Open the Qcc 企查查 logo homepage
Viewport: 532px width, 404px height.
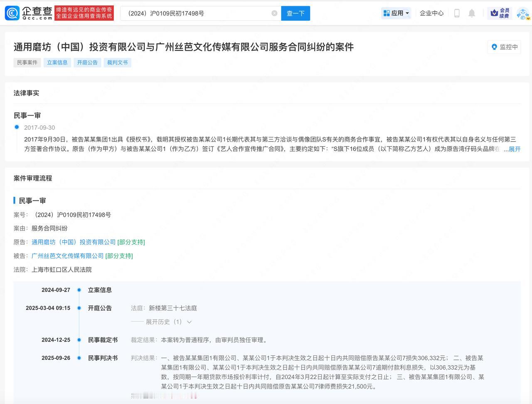click(x=29, y=13)
